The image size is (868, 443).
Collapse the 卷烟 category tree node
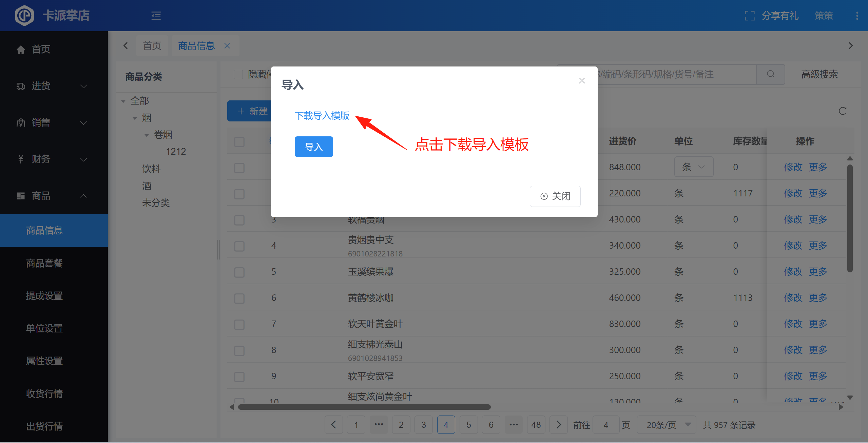tap(147, 135)
